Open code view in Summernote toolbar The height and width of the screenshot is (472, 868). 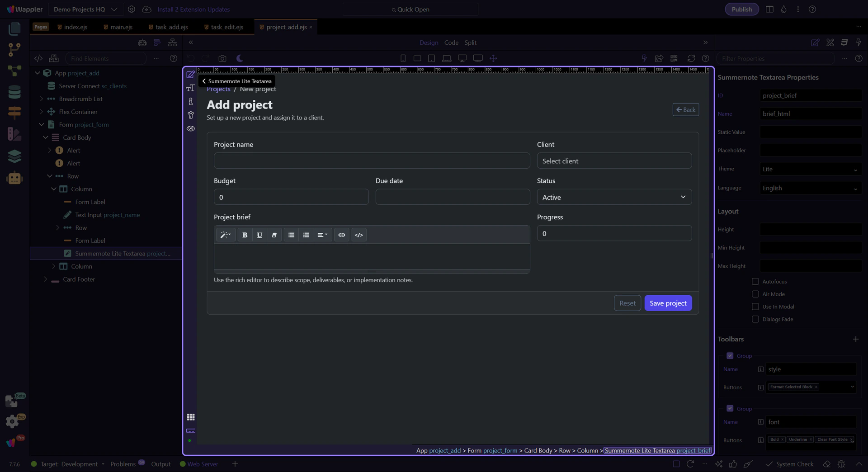point(359,235)
